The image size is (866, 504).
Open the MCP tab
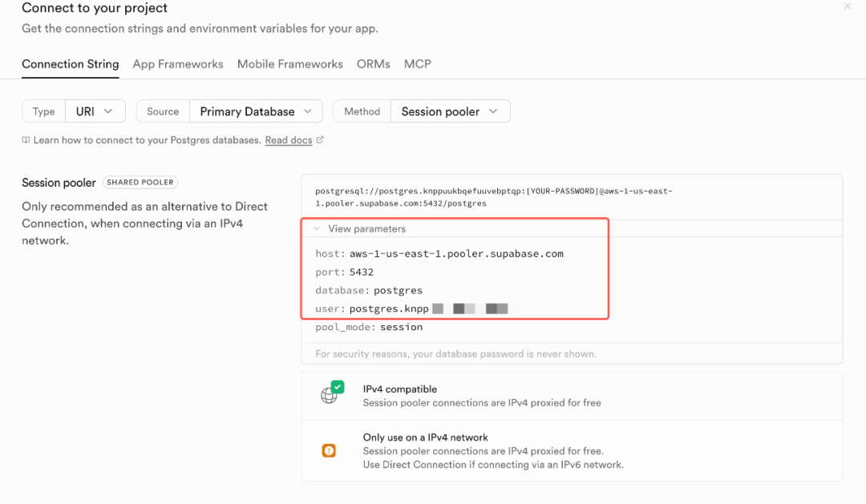418,64
